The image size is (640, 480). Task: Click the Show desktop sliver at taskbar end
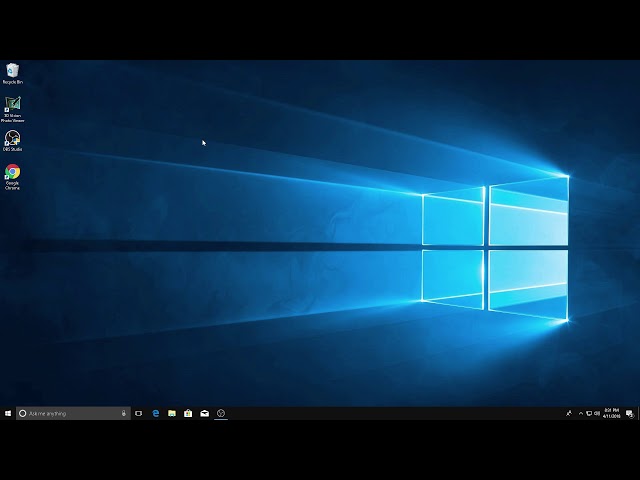click(638, 413)
